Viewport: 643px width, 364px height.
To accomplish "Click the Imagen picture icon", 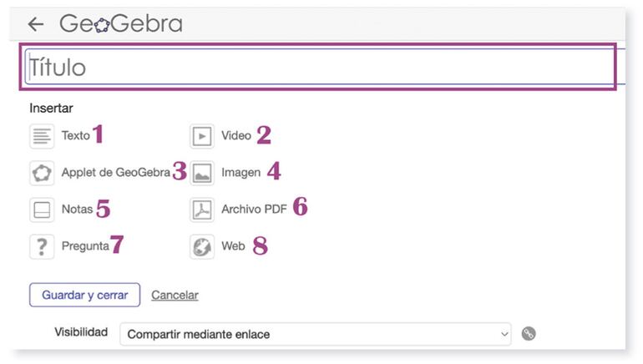I will pos(202,173).
